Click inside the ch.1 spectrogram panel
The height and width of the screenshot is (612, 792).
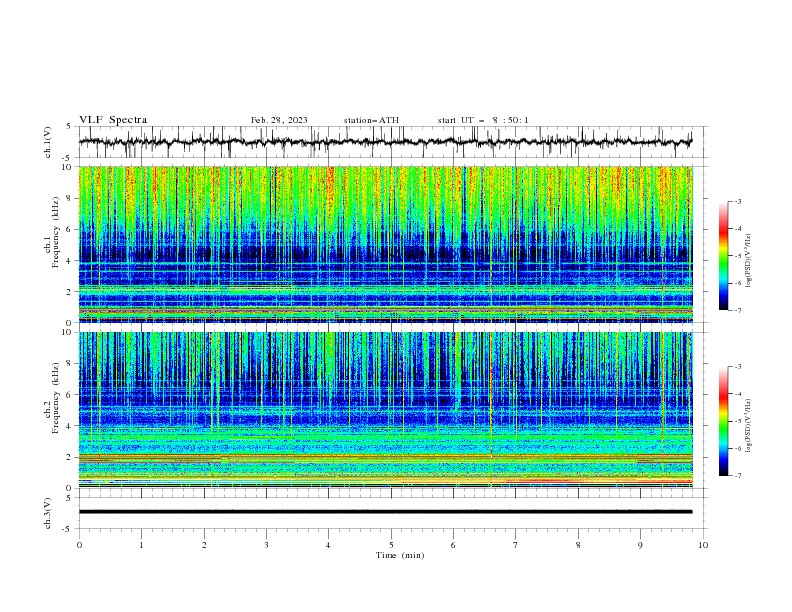(x=386, y=244)
